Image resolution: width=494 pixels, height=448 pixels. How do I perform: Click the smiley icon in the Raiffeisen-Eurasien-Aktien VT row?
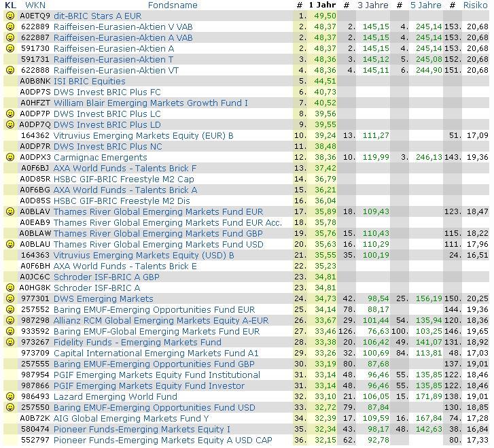tap(10, 70)
